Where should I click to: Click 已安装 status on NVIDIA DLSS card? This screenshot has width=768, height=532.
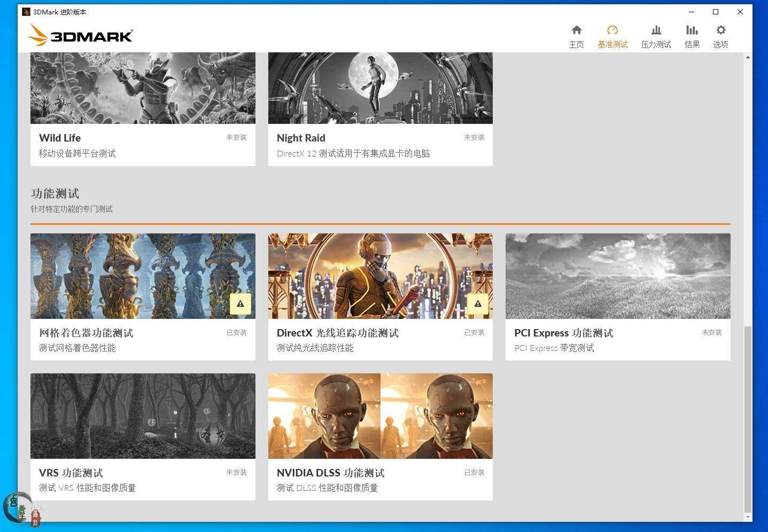coord(474,472)
